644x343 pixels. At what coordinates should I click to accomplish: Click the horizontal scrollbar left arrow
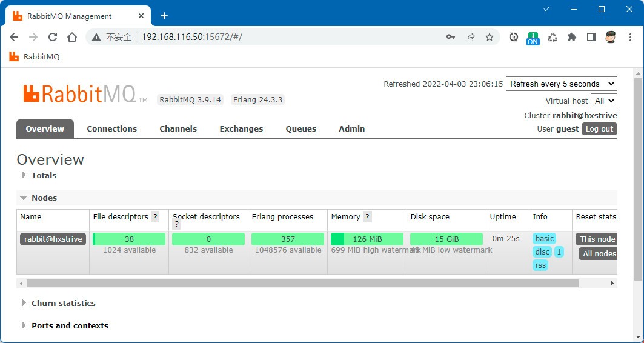[21, 284]
